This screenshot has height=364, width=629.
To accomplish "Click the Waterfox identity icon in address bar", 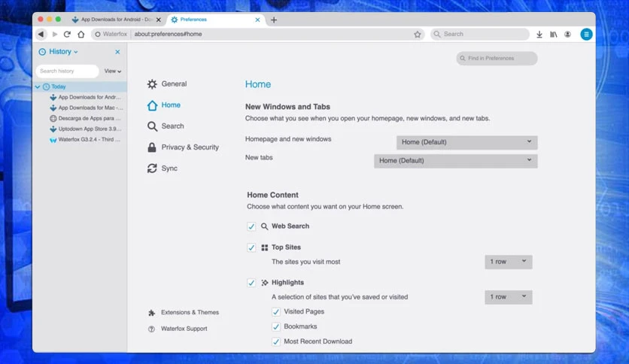I will click(x=98, y=34).
